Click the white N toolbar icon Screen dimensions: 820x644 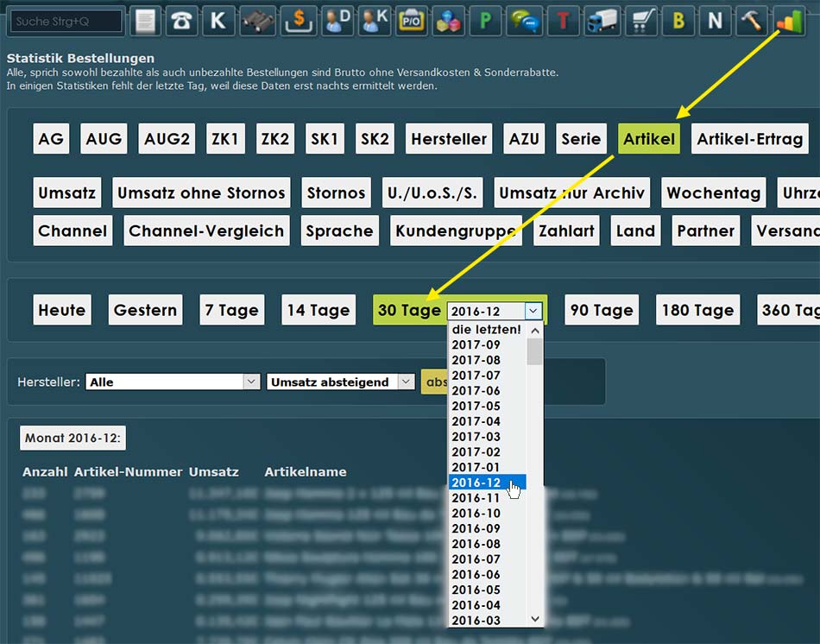pos(715,22)
